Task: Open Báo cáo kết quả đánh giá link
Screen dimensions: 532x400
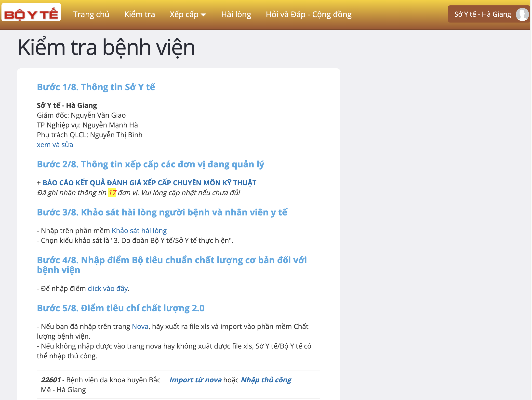Action: [x=149, y=183]
